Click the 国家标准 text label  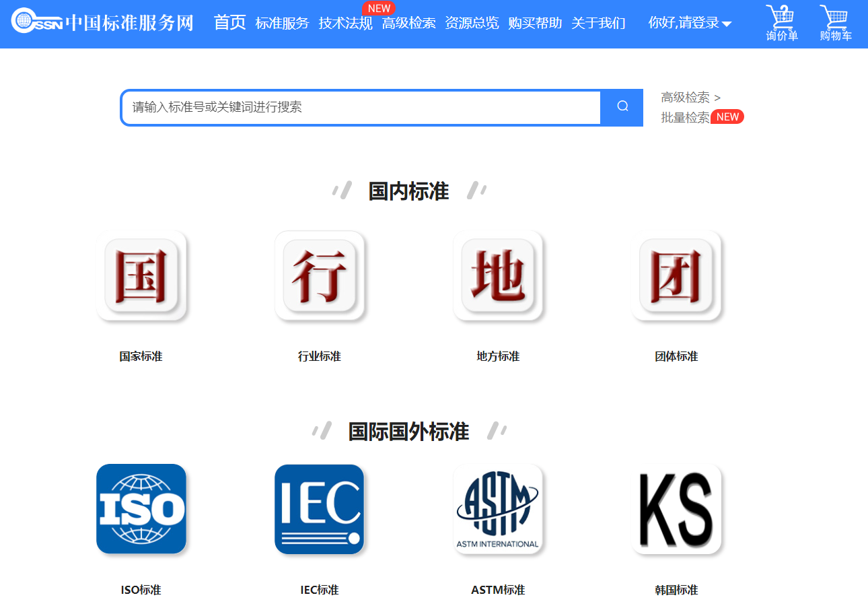tap(141, 356)
